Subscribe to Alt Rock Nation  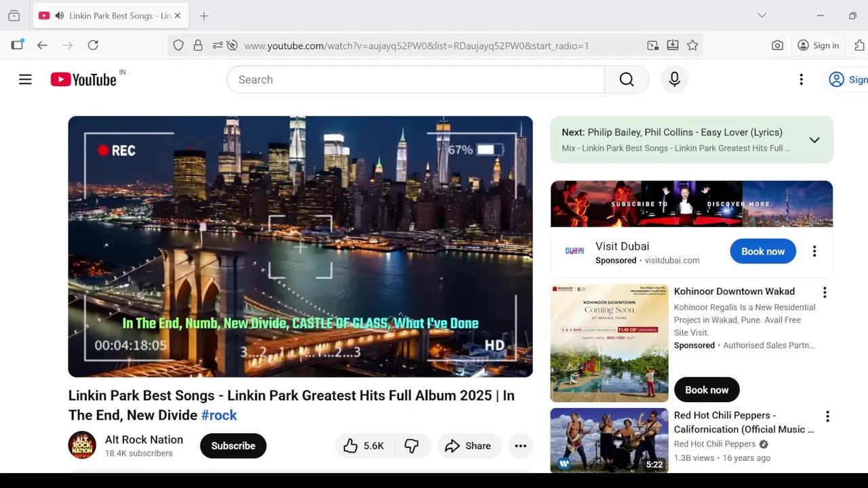[x=233, y=446]
